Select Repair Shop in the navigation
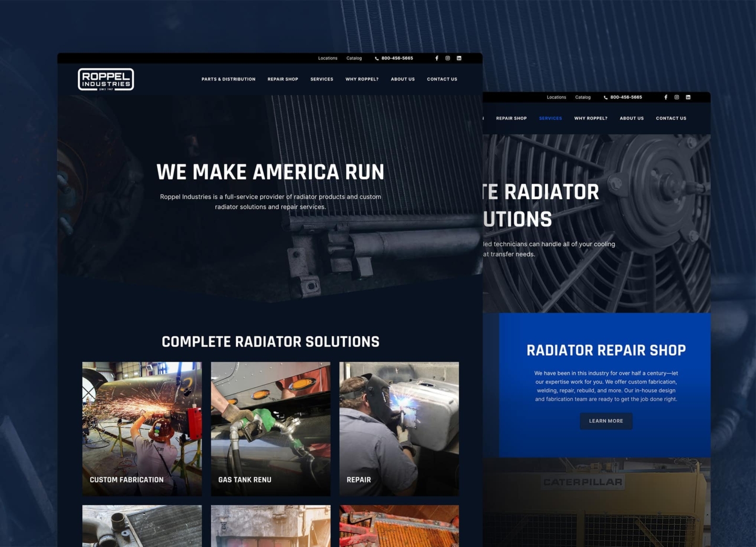The width and height of the screenshot is (756, 547). click(282, 79)
